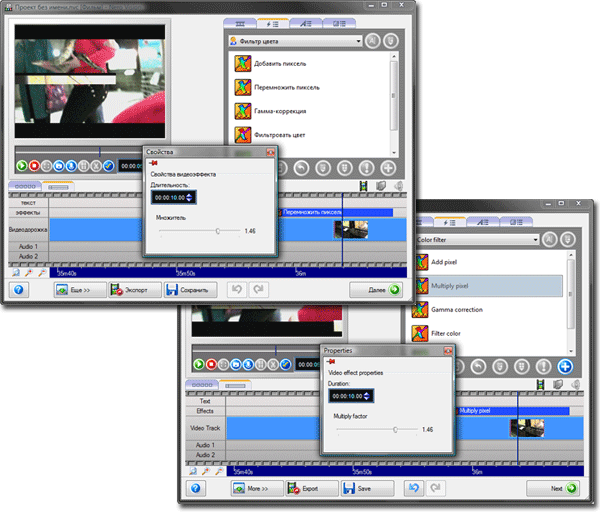Start playback in the English window
This screenshot has width=600, height=512.
click(x=199, y=364)
